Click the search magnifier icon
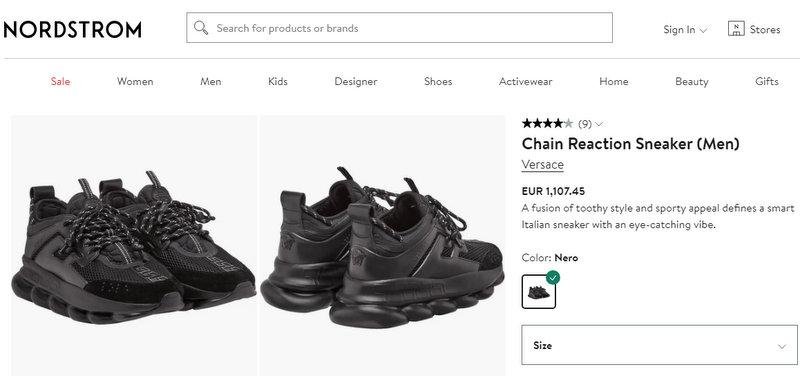The height and width of the screenshot is (376, 800). click(201, 28)
